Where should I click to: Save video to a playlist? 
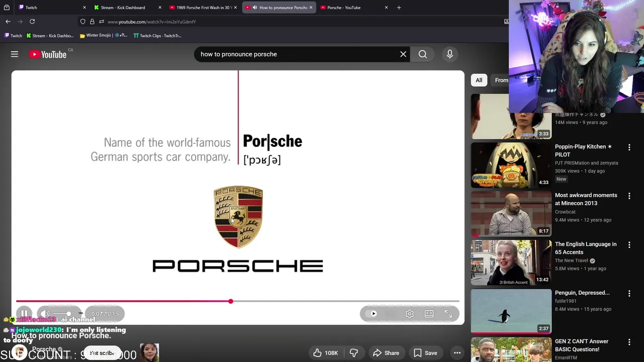click(426, 353)
